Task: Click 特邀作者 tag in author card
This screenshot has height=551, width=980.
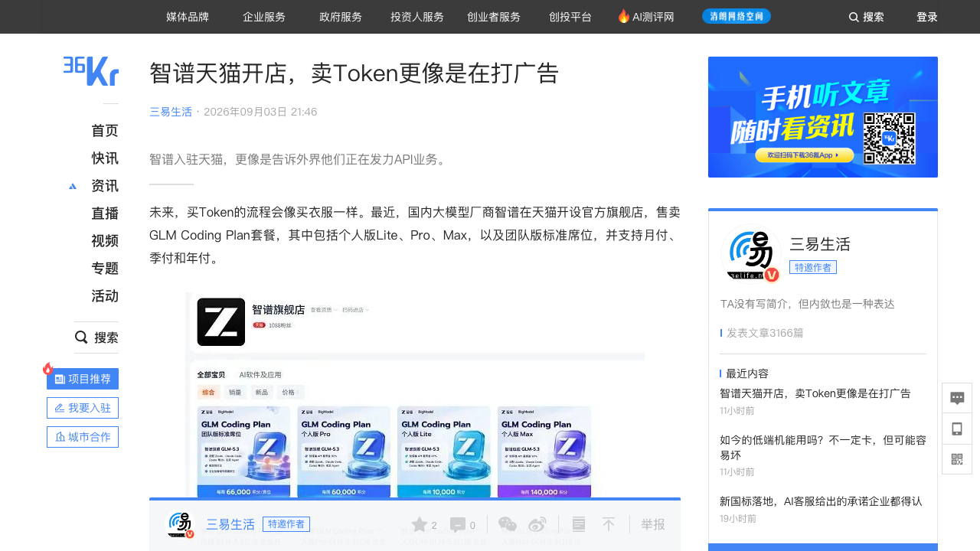Action: 813,267
